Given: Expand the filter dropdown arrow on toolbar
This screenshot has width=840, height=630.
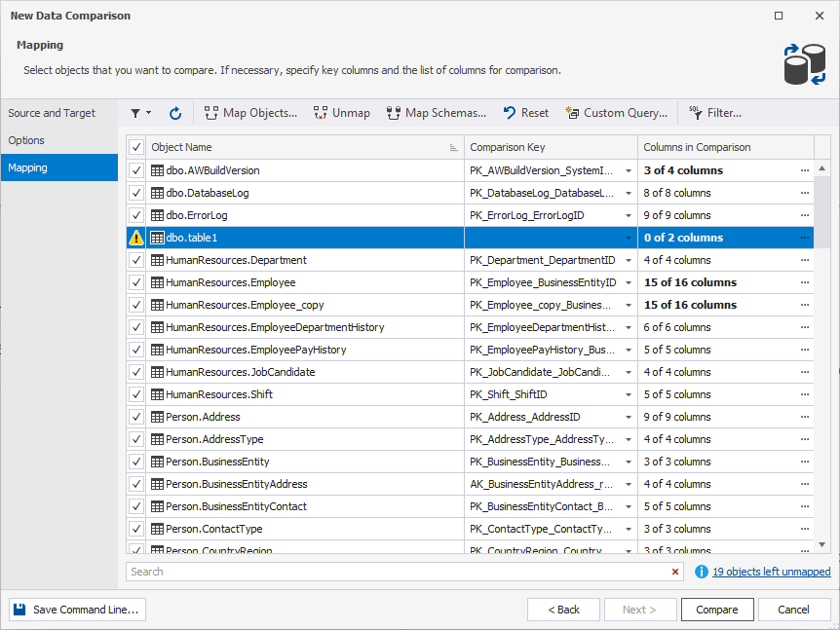Looking at the screenshot, I should tap(147, 113).
